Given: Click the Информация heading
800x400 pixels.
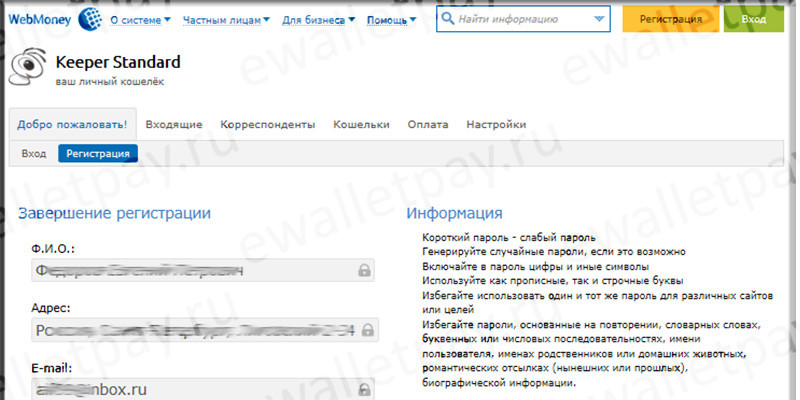Looking at the screenshot, I should tap(454, 213).
